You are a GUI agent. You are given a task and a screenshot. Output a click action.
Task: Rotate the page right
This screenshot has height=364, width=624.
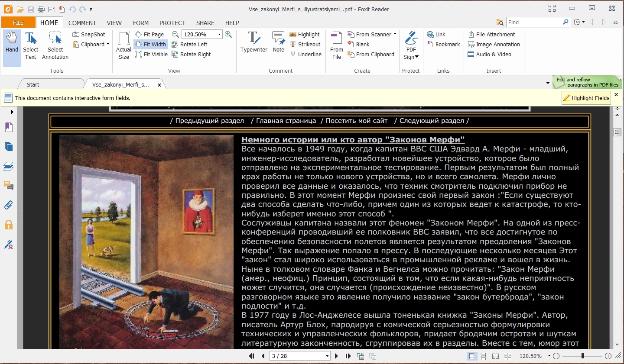point(192,54)
